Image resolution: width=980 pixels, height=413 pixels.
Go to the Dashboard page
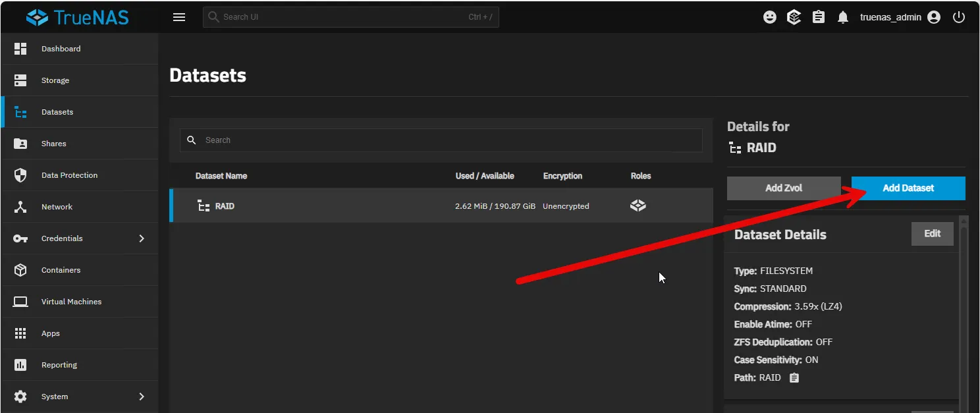click(61, 49)
